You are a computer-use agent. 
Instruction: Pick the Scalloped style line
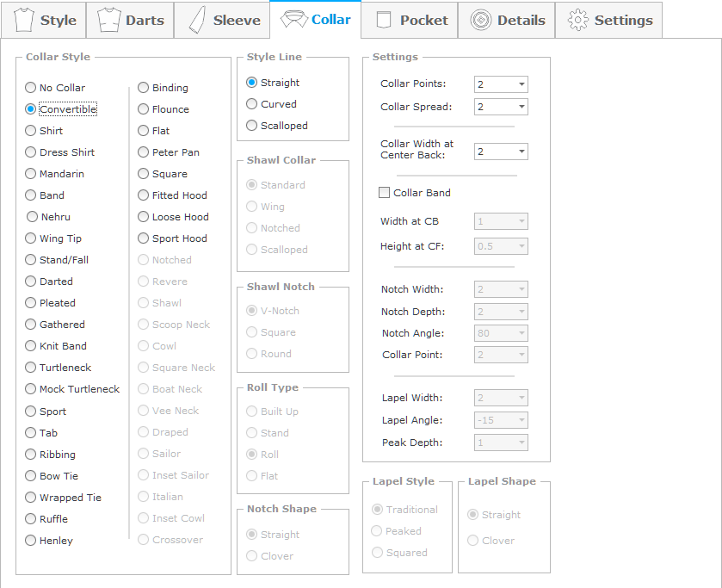tap(252, 126)
